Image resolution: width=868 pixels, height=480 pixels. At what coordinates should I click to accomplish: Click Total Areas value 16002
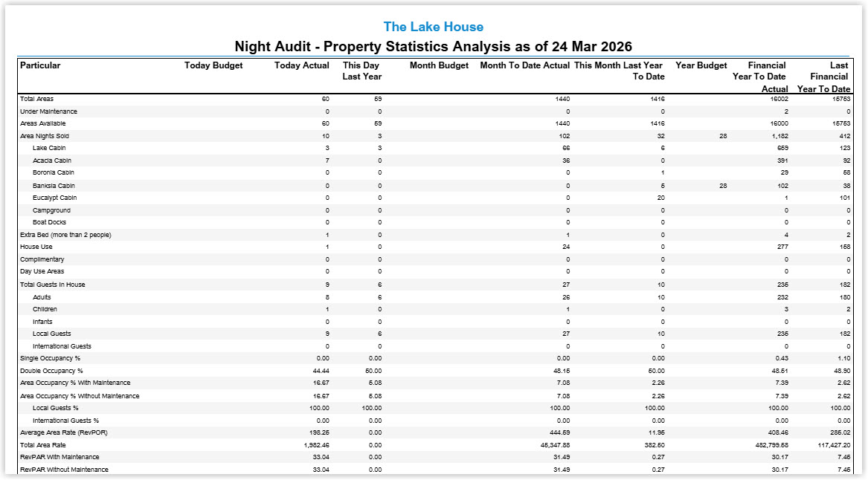pyautogui.click(x=779, y=99)
